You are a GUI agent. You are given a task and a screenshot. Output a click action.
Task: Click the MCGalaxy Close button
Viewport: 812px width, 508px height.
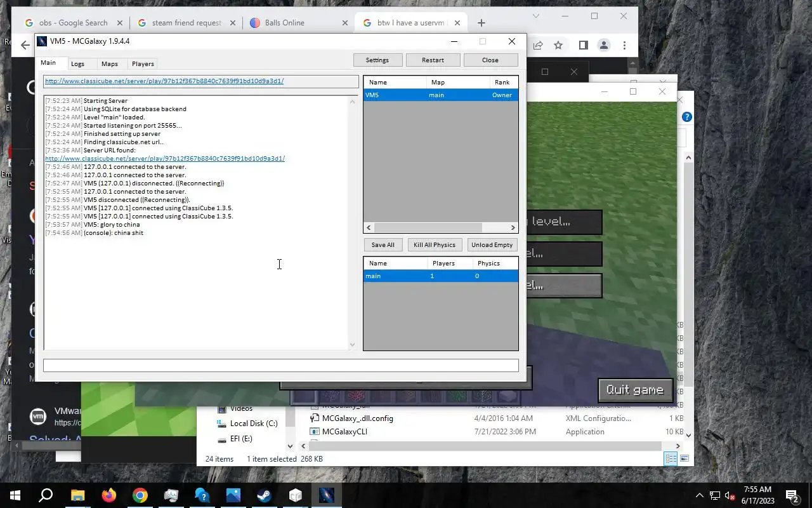[490, 60]
